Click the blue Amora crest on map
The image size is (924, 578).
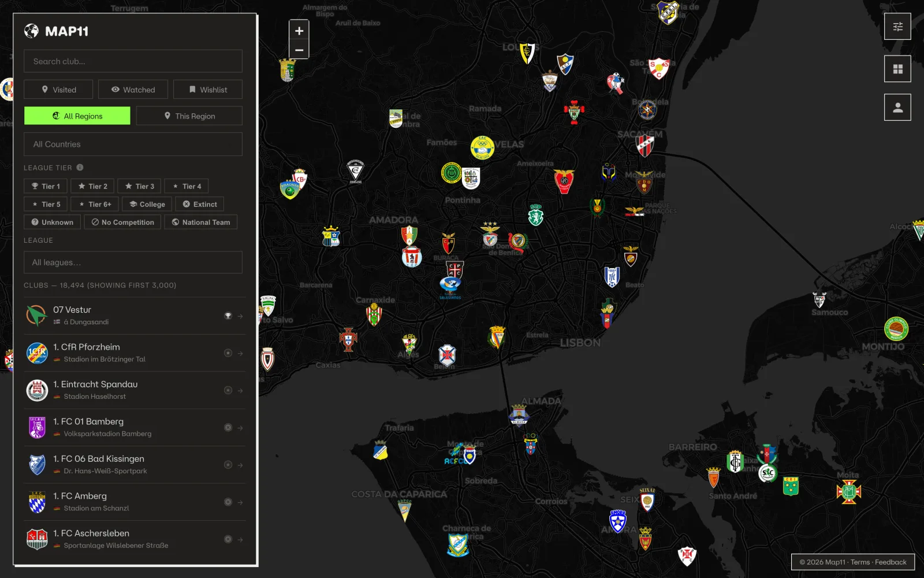pos(618,521)
